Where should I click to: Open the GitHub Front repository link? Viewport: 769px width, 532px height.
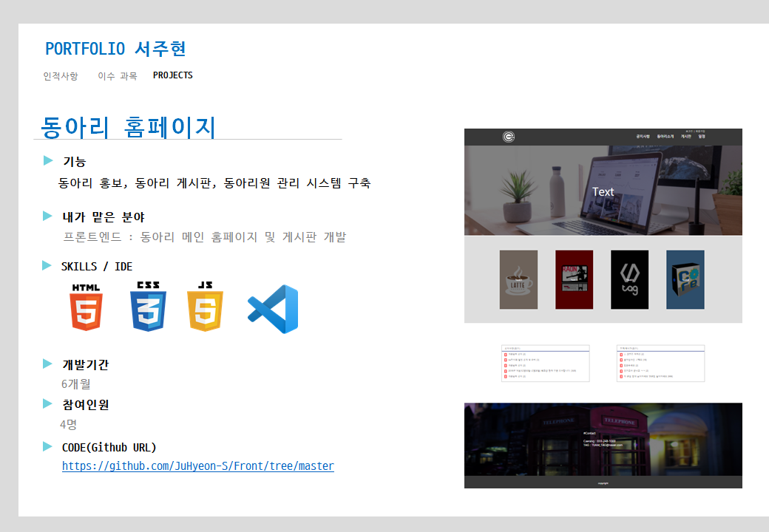(x=198, y=465)
